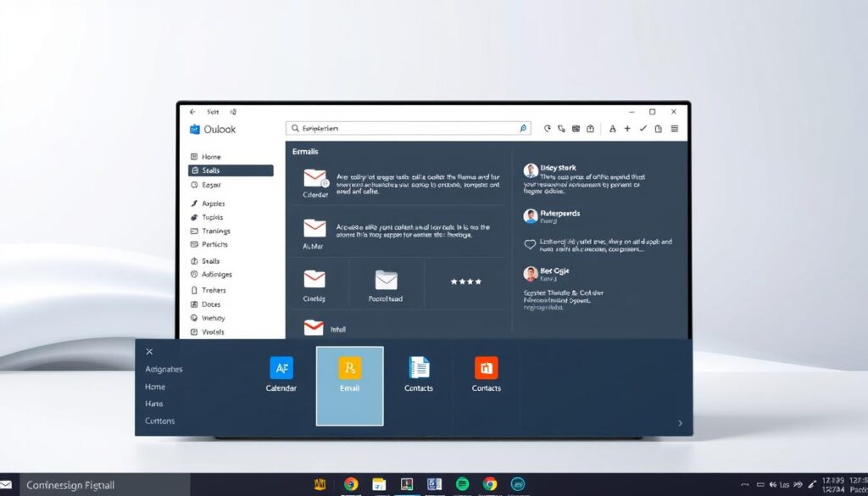The height and width of the screenshot is (496, 868).
Task: Click the phone call icon in the toolbar
Action: point(561,128)
